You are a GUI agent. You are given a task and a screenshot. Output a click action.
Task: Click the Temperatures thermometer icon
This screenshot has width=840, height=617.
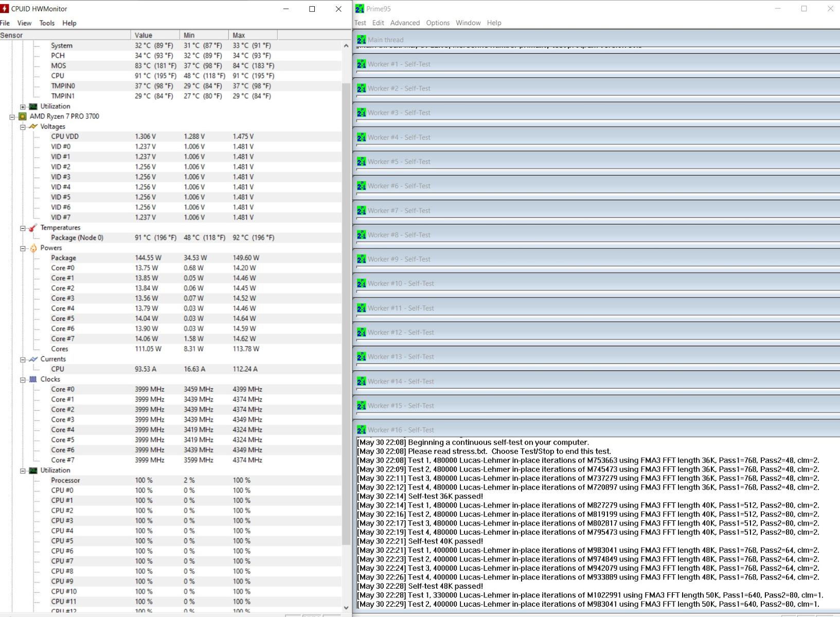pos(33,228)
